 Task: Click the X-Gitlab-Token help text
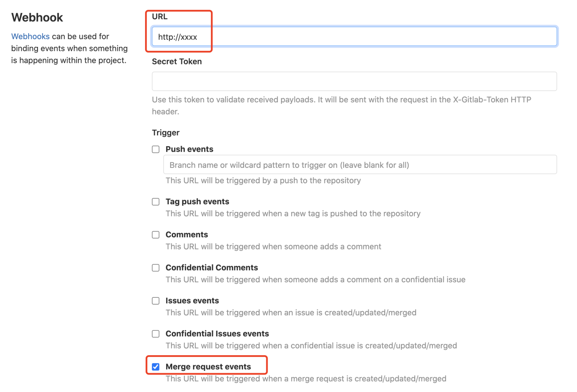(x=342, y=106)
